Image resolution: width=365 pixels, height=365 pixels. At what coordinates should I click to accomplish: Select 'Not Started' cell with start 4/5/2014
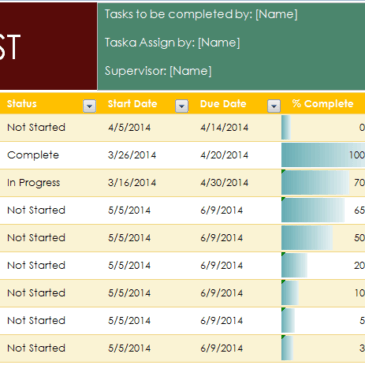click(49, 128)
